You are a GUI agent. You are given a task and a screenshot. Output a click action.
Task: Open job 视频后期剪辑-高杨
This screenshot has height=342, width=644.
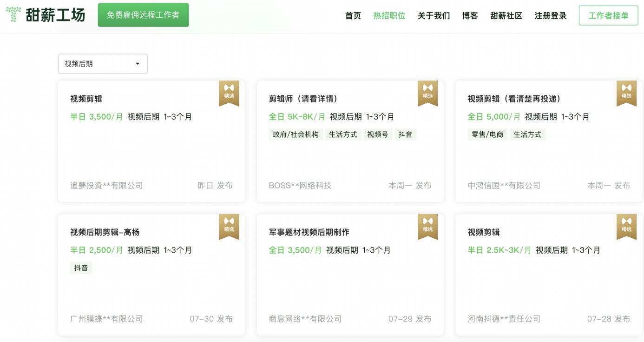pos(105,232)
